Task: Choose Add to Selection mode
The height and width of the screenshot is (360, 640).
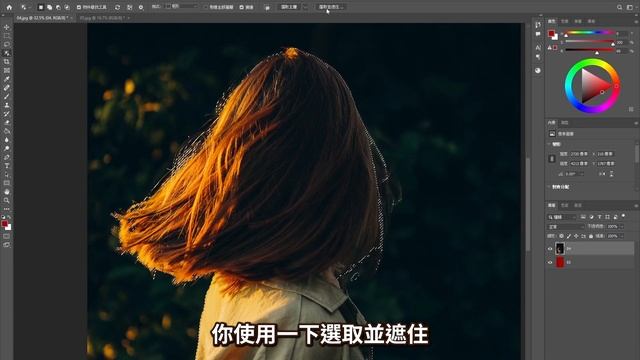Action: pyautogui.click(x=49, y=7)
